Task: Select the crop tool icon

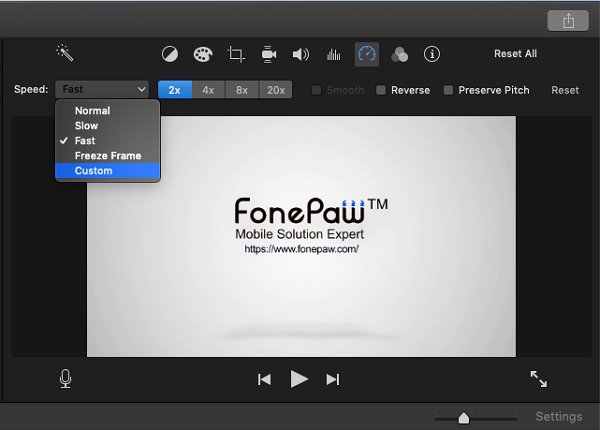Action: coord(236,54)
